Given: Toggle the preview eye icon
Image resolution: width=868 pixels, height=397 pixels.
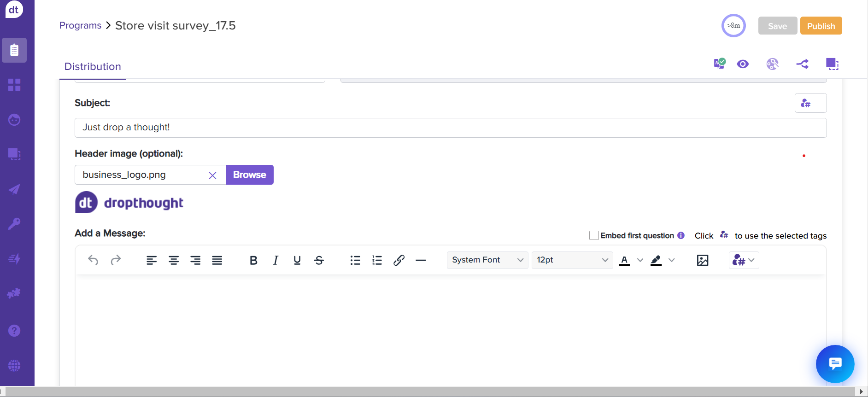Looking at the screenshot, I should point(743,64).
